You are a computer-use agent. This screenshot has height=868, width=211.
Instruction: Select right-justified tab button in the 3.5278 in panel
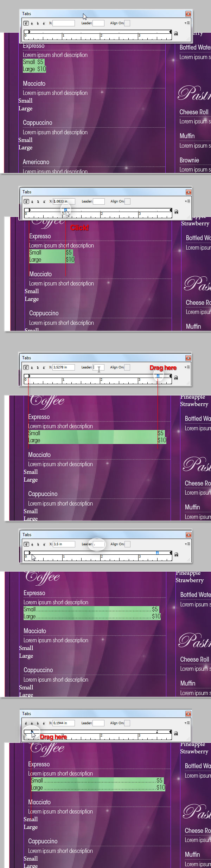pos(38,367)
